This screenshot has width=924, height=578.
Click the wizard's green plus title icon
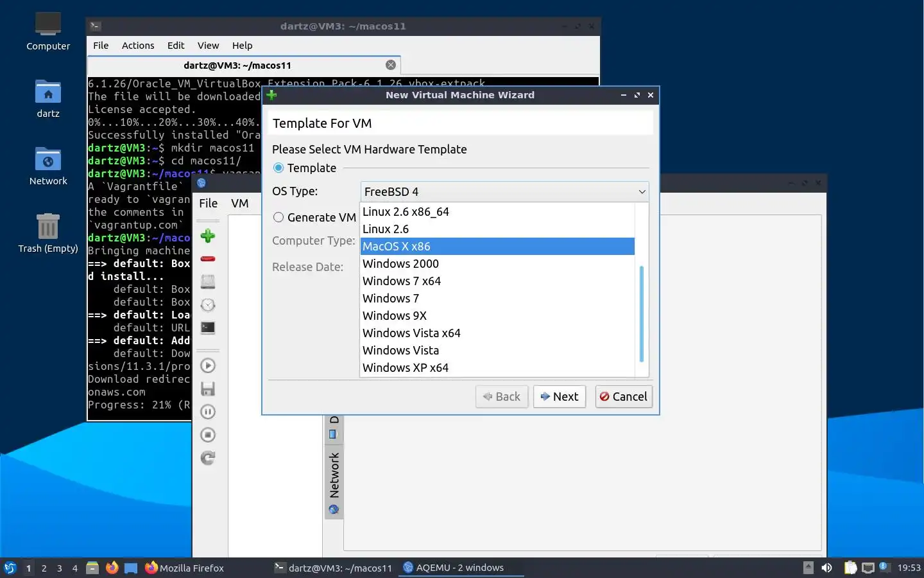[271, 95]
